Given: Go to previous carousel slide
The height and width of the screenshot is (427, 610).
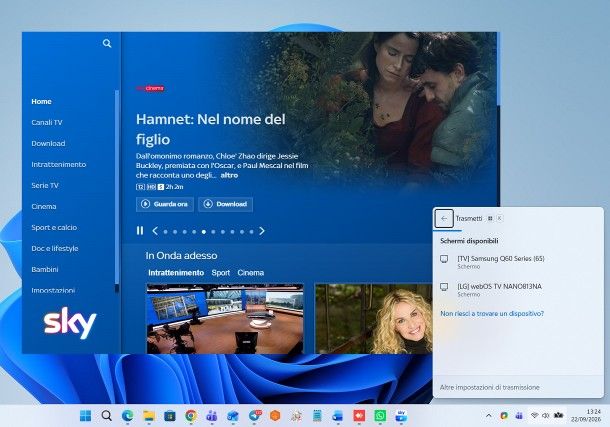Looking at the screenshot, I should (x=155, y=231).
